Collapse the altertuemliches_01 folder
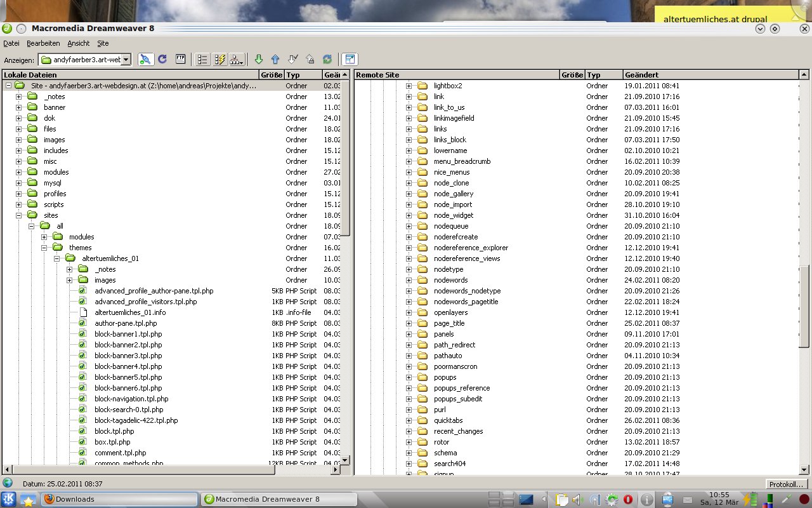This screenshot has width=812, height=508. pos(56,258)
